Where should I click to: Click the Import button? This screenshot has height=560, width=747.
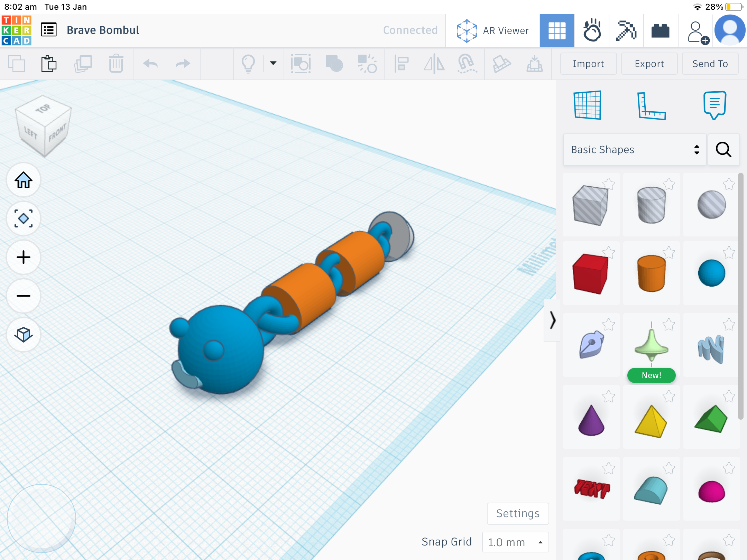[x=588, y=64]
